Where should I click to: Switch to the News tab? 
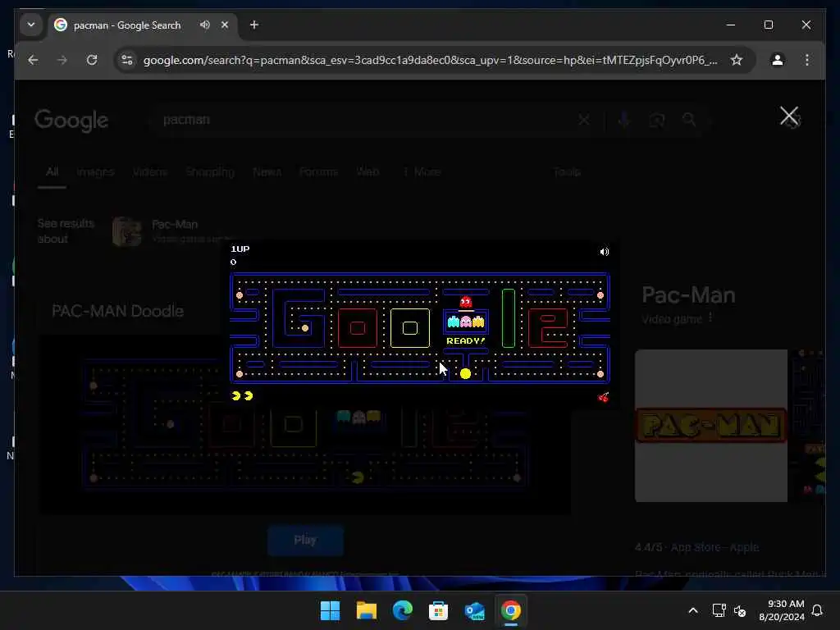click(x=267, y=172)
